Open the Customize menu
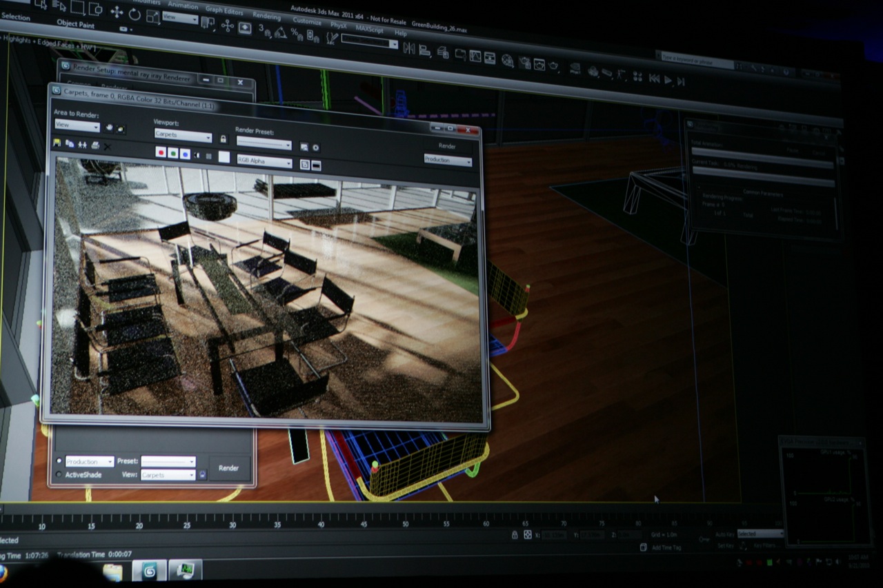Viewport: 883px width, 588px height. pos(307,21)
